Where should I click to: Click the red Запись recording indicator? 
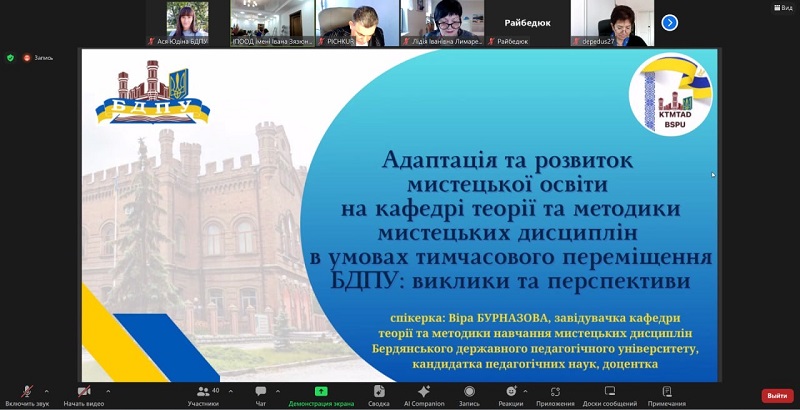37,58
